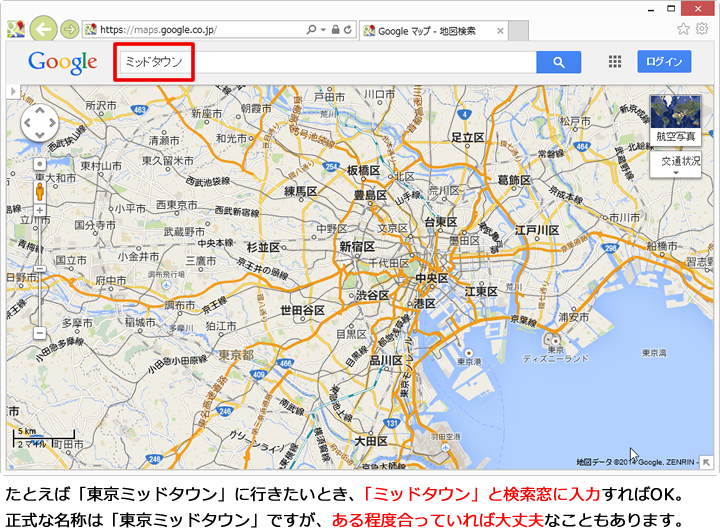The width and height of the screenshot is (720, 528).
Task: Click the Google Maps favicon beside back button
Action: click(x=16, y=29)
